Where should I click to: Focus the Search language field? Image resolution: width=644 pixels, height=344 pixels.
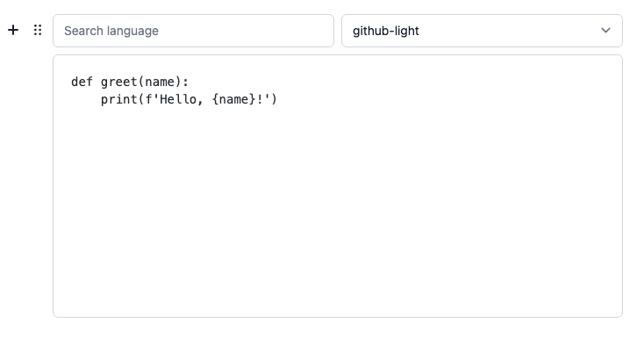(x=193, y=31)
